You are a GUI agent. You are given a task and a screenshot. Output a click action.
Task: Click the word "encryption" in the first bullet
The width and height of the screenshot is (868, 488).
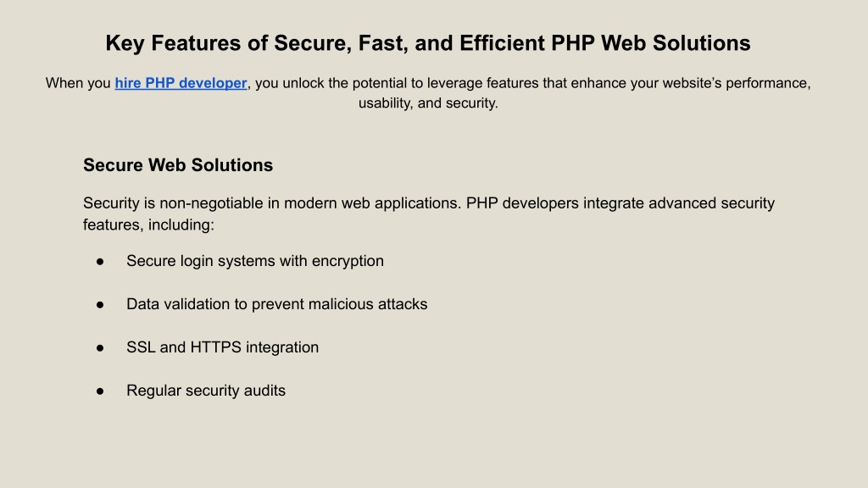[x=348, y=261]
